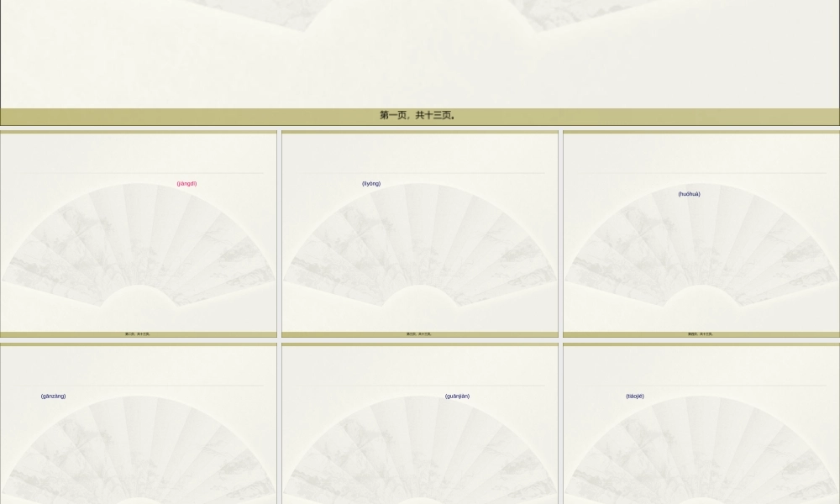840x504 pixels.
Task: Click the page footer of the (jiàngdī) slide
Action: point(139,334)
